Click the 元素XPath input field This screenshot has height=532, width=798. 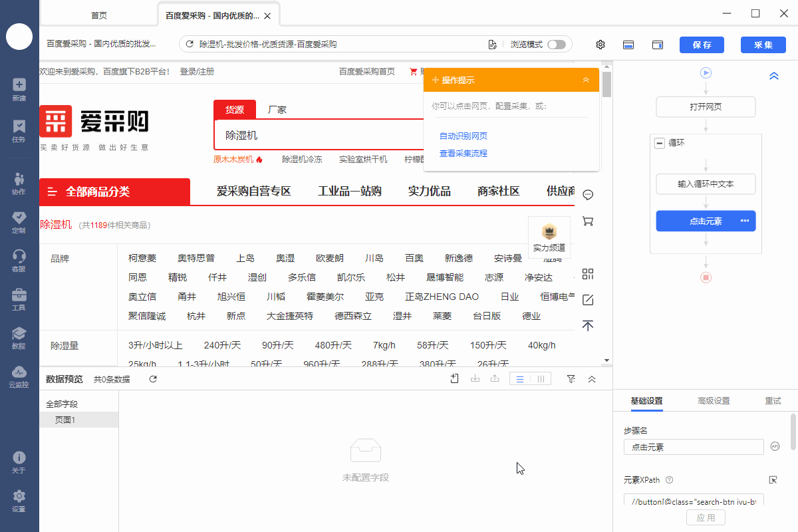[694, 501]
